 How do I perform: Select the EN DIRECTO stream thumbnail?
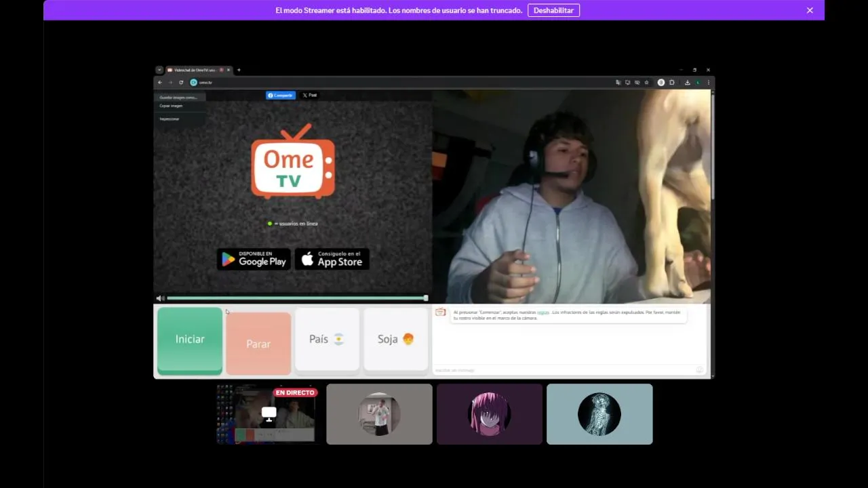pyautogui.click(x=269, y=414)
